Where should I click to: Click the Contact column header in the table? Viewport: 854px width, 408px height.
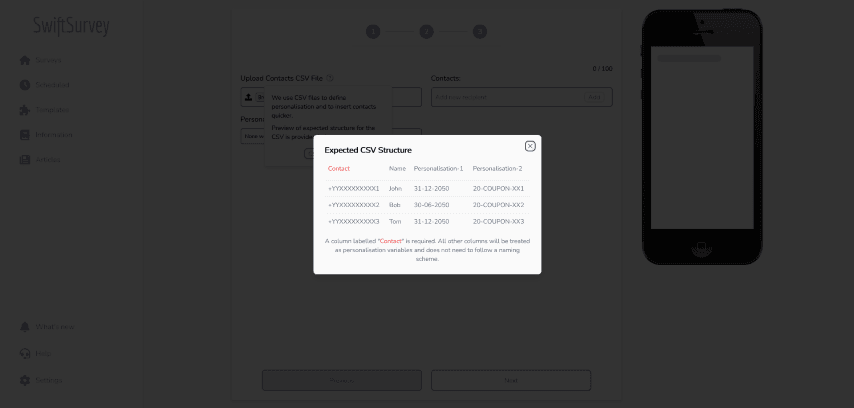click(339, 168)
